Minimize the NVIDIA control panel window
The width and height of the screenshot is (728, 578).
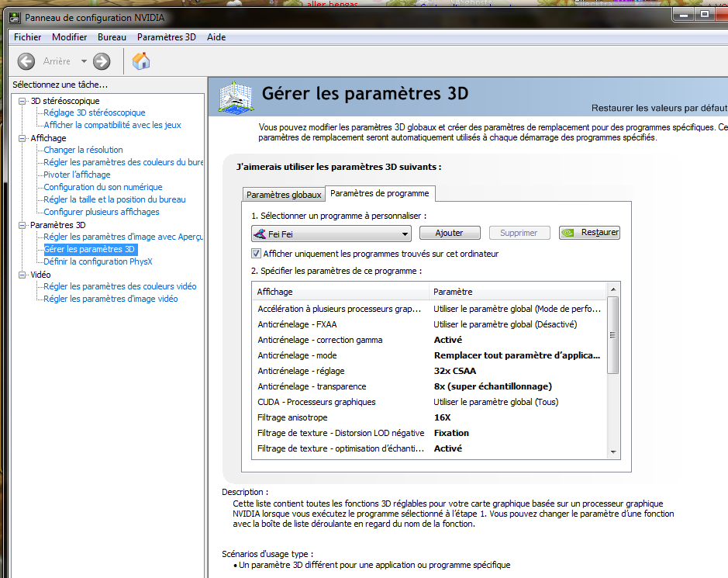pyautogui.click(x=684, y=15)
